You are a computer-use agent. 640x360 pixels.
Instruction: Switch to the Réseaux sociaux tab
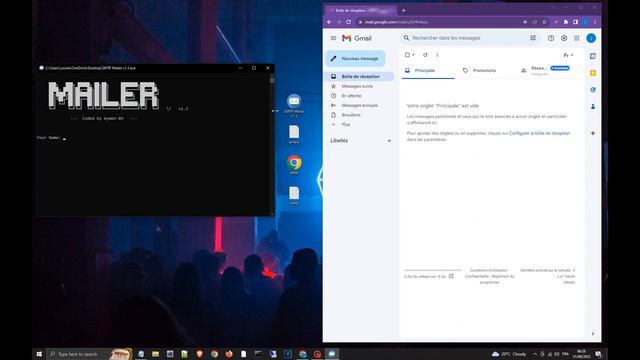(x=546, y=71)
